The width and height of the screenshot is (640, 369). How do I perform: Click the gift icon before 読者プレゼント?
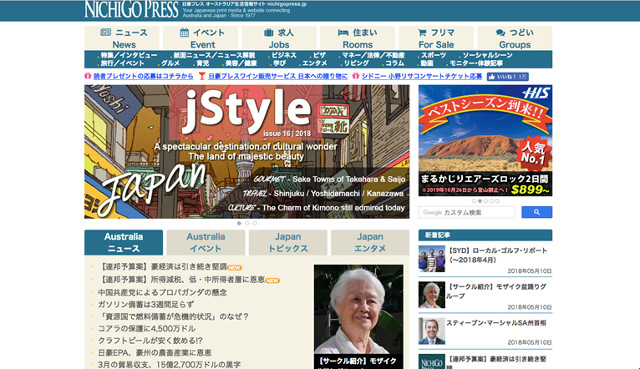coord(88,76)
